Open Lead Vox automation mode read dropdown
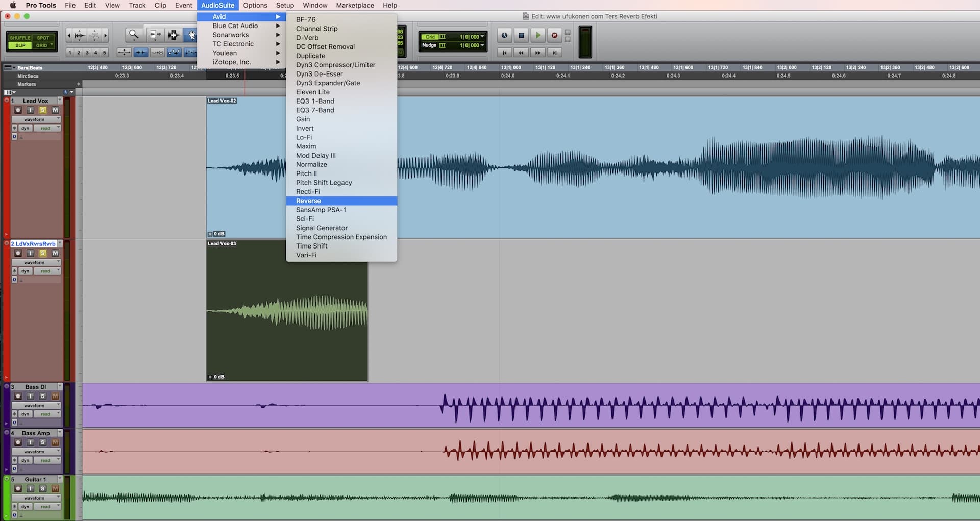 [47, 128]
